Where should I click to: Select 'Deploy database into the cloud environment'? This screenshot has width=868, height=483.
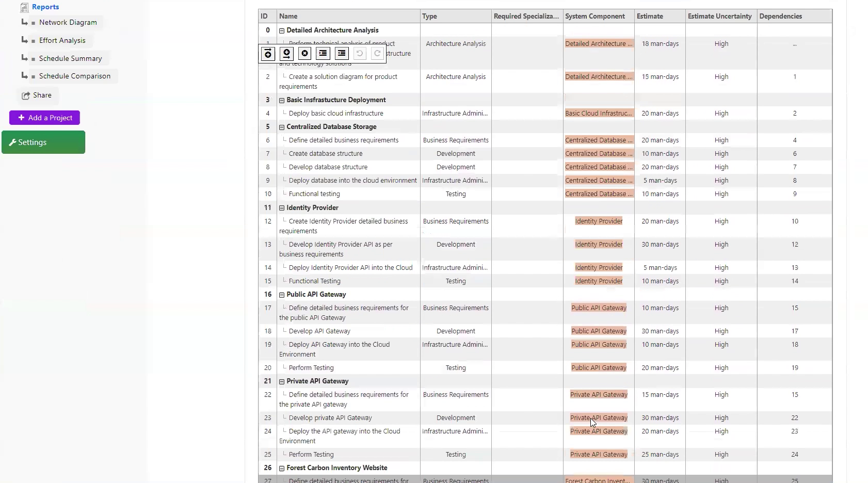tap(352, 181)
